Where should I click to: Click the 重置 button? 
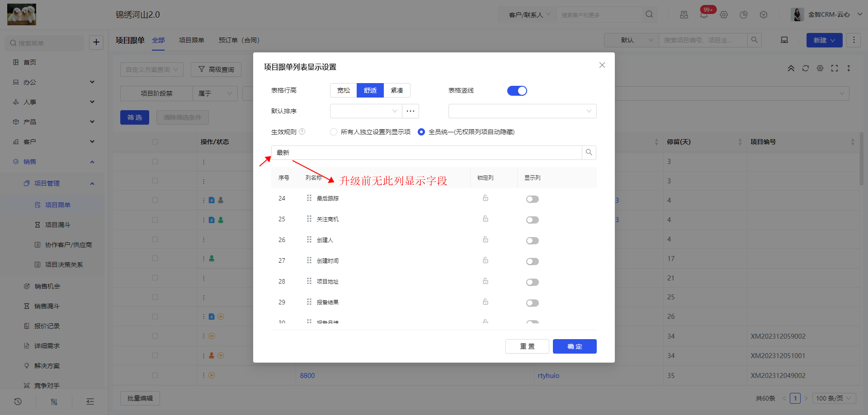(527, 346)
